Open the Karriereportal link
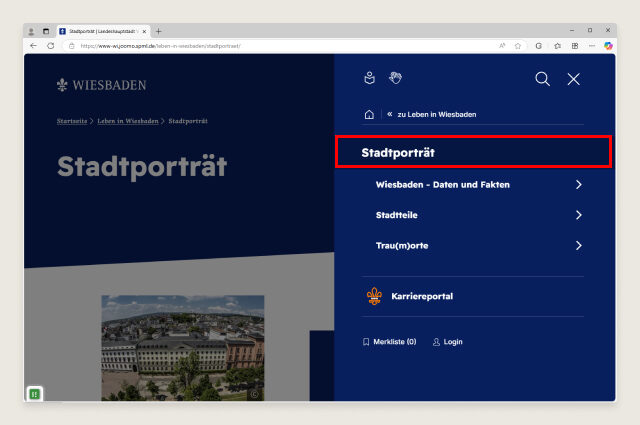Screen dimensions: 640x425 422,296
